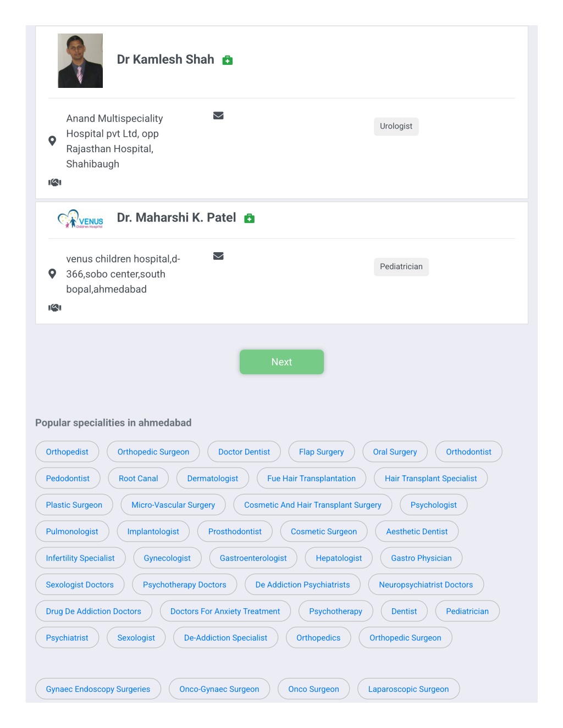Open Dr Kamlesh Shah's profile photo
Viewport: 563px width, 728px height.
click(80, 60)
